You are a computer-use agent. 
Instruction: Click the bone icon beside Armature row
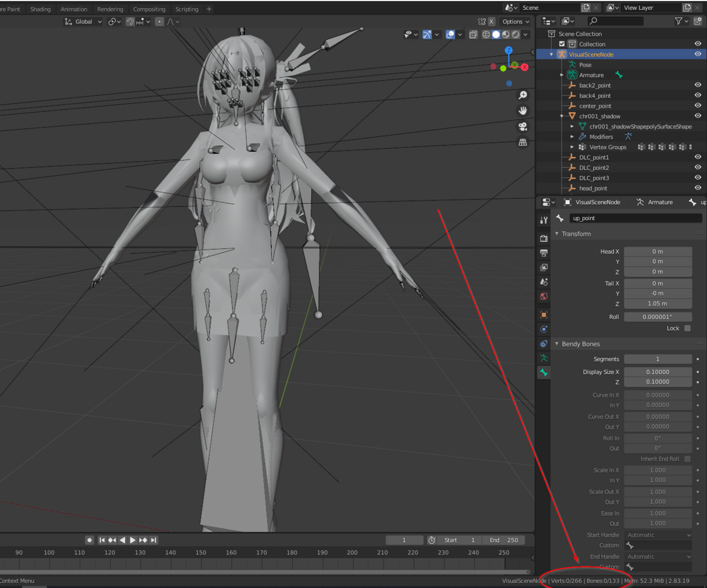pyautogui.click(x=619, y=75)
